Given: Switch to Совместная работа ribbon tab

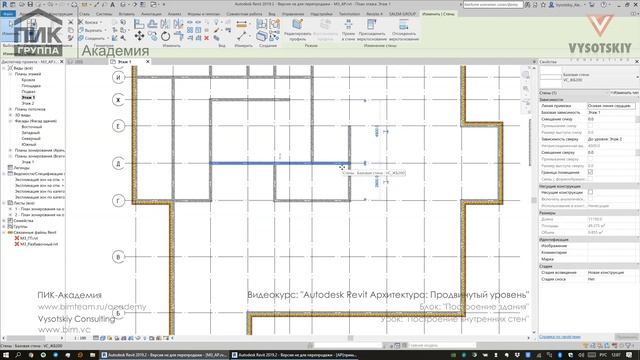Looking at the screenshot, I should click(244, 14).
